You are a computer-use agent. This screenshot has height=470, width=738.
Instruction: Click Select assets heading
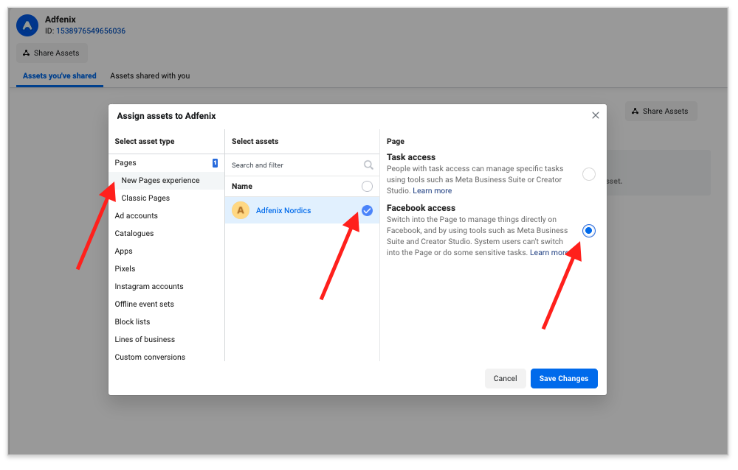point(255,142)
